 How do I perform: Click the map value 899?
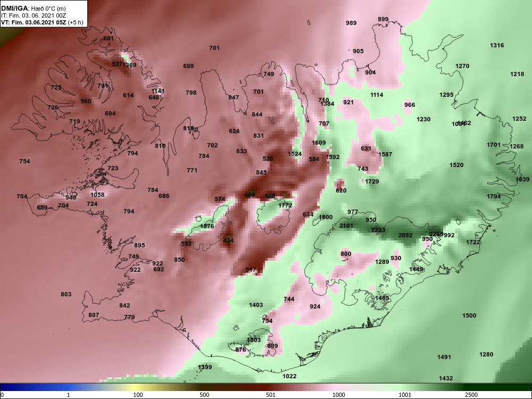pyautogui.click(x=383, y=19)
